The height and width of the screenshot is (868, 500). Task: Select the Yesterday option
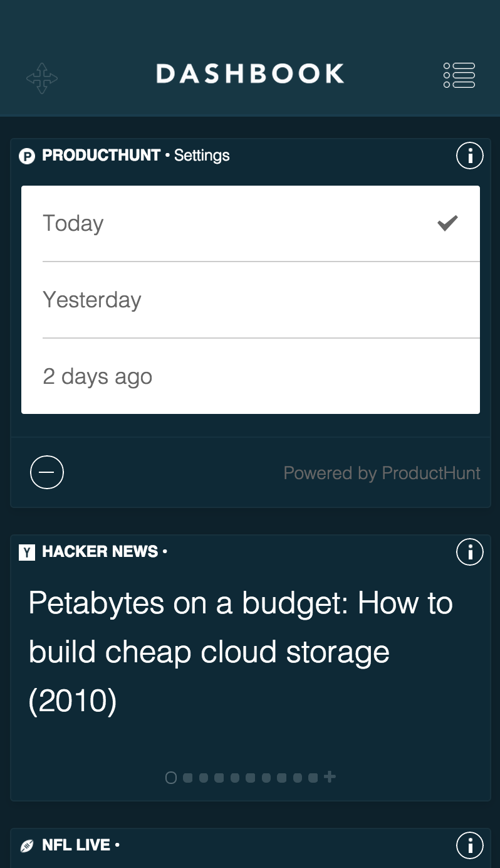[x=92, y=300]
